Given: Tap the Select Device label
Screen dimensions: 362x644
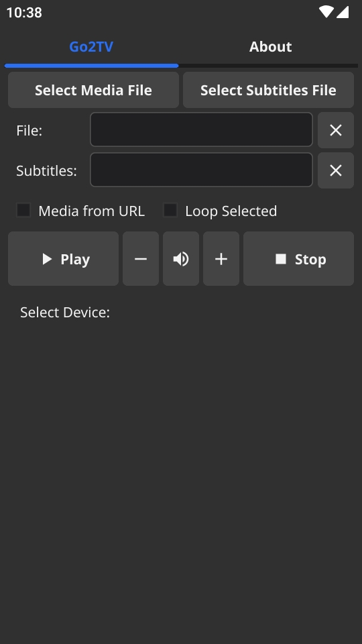Looking at the screenshot, I should coord(65,313).
